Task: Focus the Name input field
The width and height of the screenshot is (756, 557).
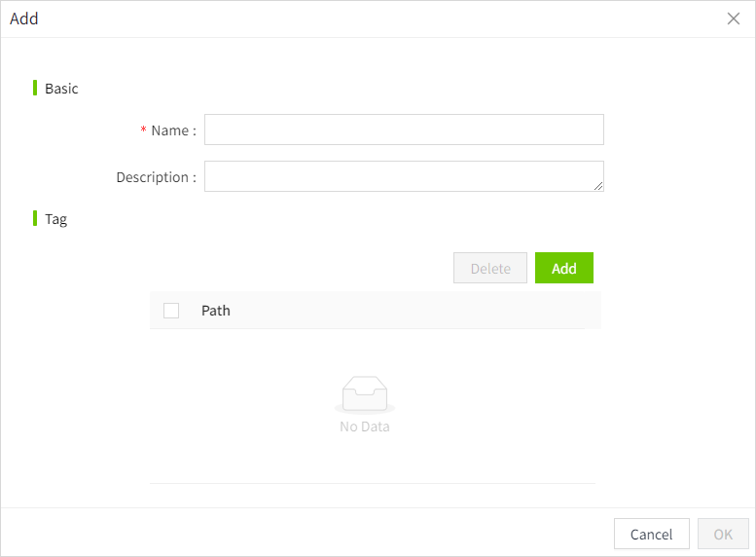Action: click(404, 130)
